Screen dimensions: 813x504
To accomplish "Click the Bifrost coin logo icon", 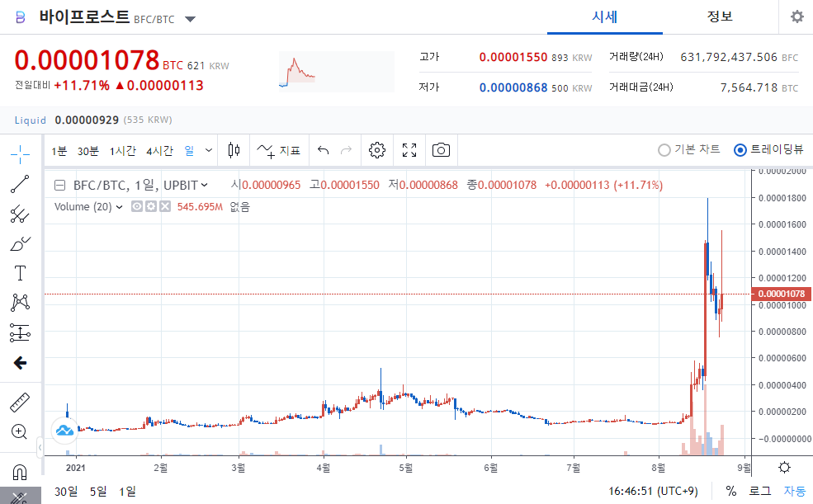I will pyautogui.click(x=20, y=18).
